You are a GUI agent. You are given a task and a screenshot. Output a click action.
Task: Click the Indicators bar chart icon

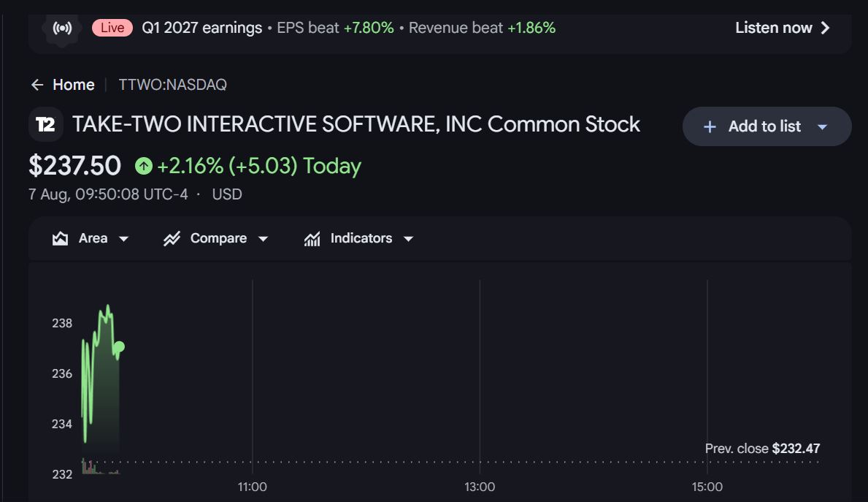312,239
